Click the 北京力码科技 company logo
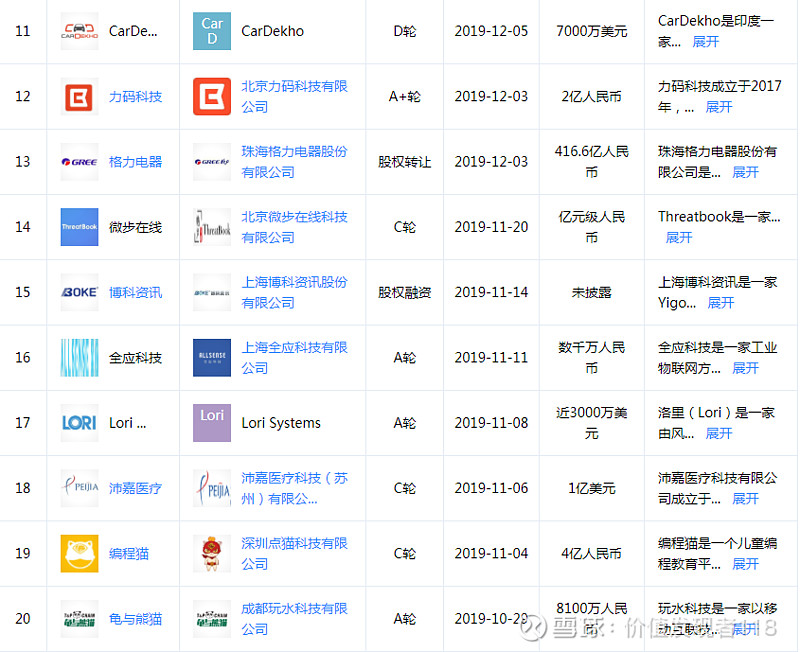The image size is (800, 652). tap(212, 96)
